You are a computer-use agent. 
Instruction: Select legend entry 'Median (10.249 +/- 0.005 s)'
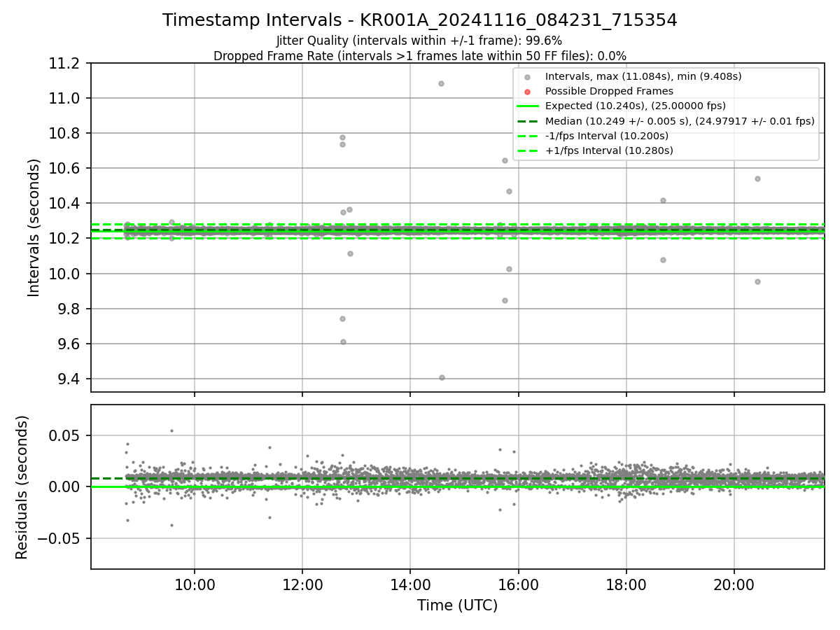[x=680, y=121]
